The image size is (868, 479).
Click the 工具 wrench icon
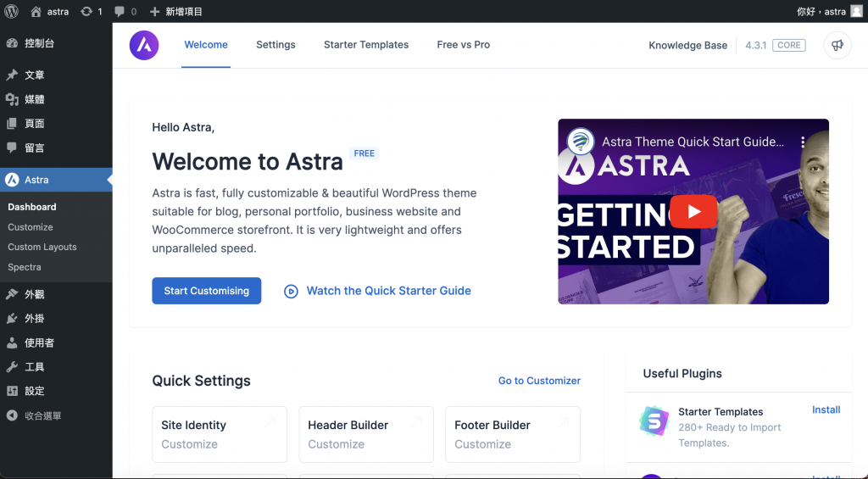[x=12, y=366]
